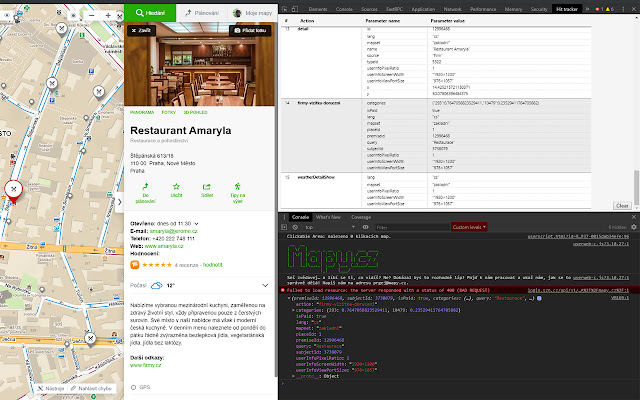Zoom in the map with plus button

coord(108,16)
